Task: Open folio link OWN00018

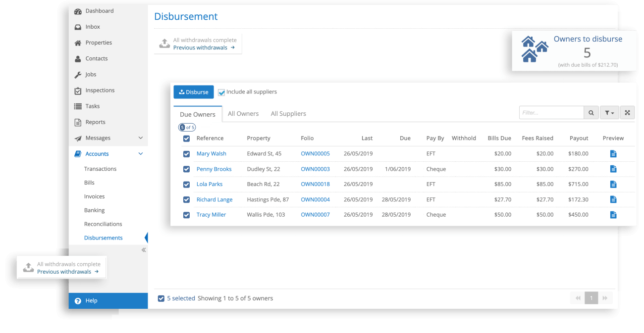Action: (x=315, y=184)
